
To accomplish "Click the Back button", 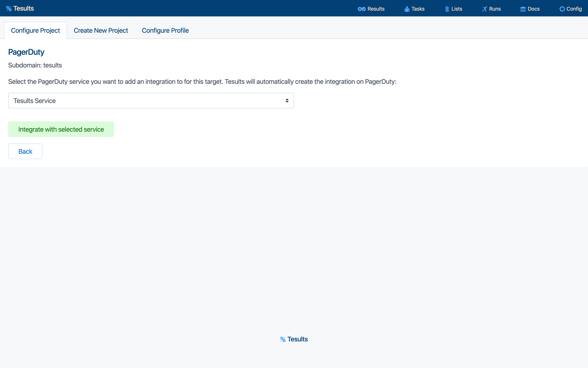I will click(25, 151).
